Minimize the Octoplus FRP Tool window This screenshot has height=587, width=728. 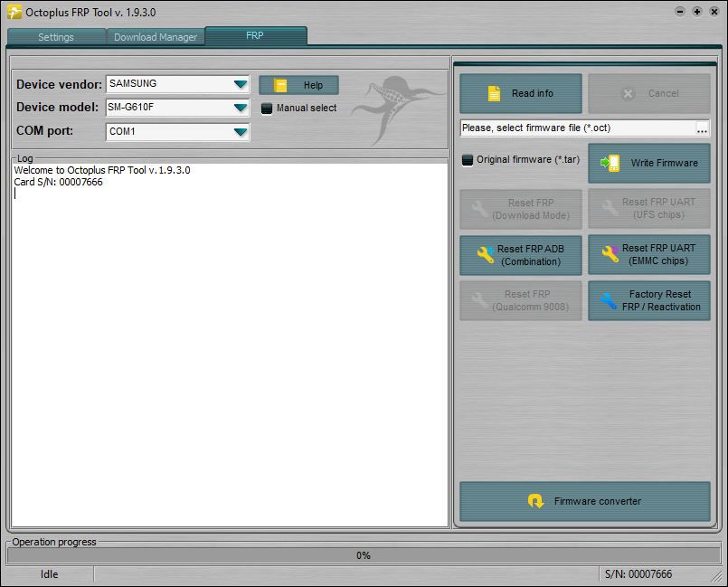tap(680, 12)
